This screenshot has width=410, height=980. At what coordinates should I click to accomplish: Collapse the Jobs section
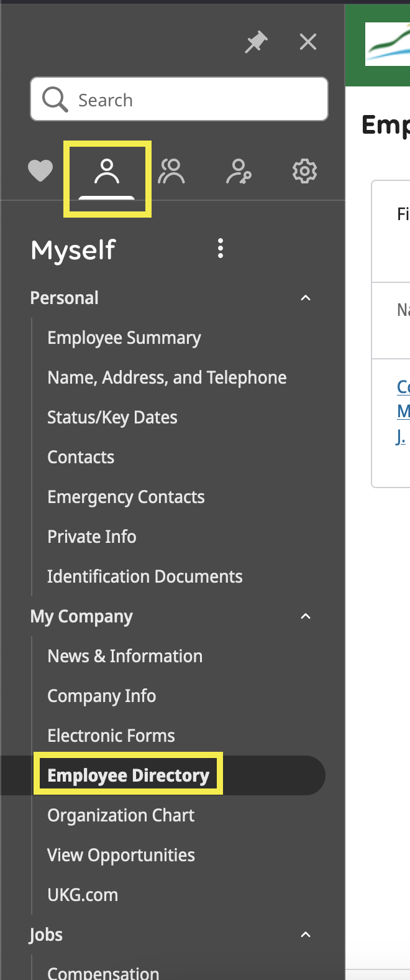[x=305, y=934]
